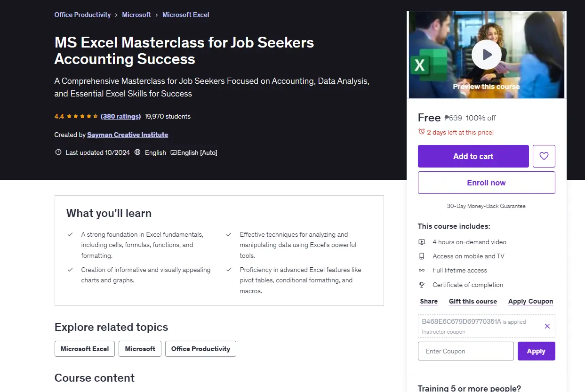
Task: Click the infinity lifetime access icon
Action: [x=422, y=270]
